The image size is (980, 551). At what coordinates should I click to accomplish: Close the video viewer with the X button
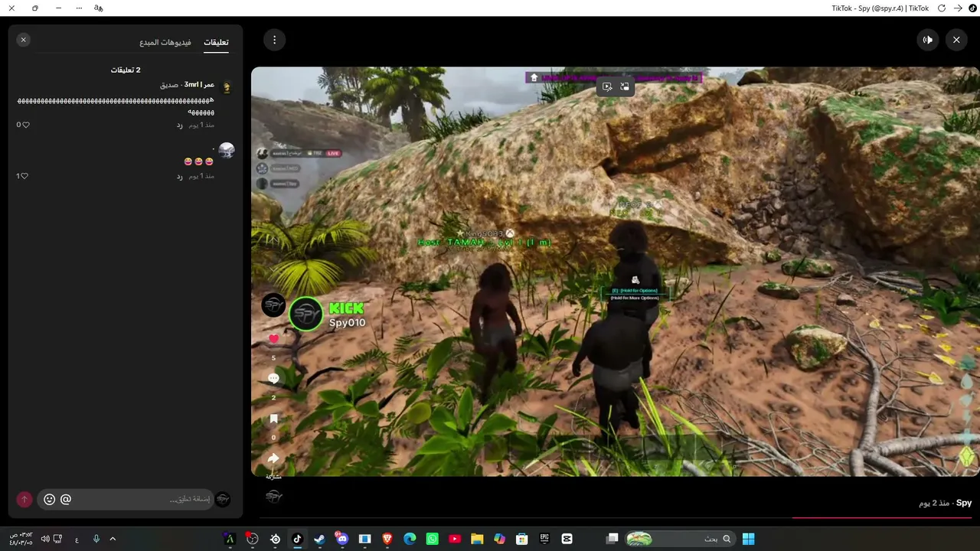tap(956, 40)
